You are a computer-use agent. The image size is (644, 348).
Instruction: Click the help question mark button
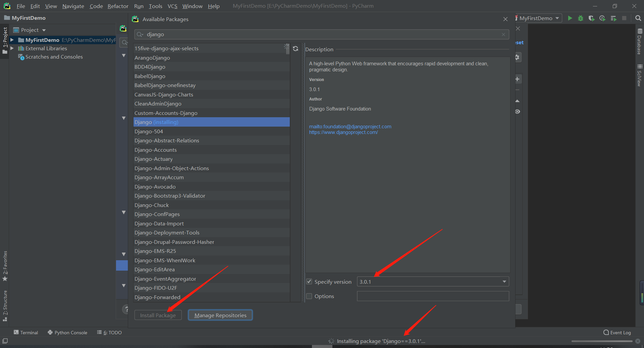(126, 309)
